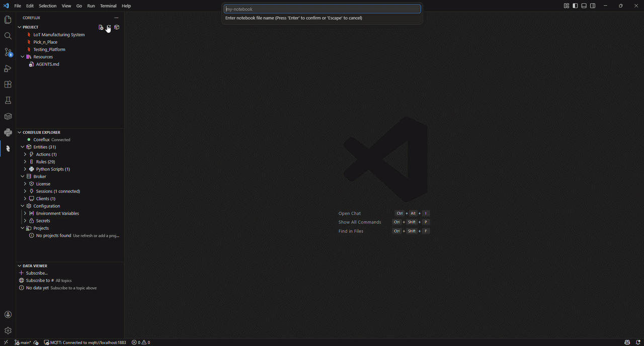Toggle the Primary Side Bar

click(x=574, y=6)
